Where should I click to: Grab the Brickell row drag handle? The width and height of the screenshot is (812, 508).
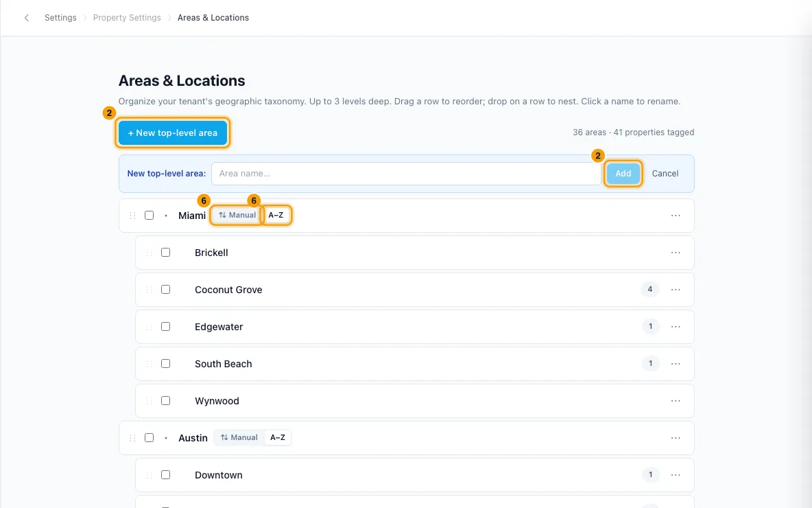pyautogui.click(x=149, y=253)
